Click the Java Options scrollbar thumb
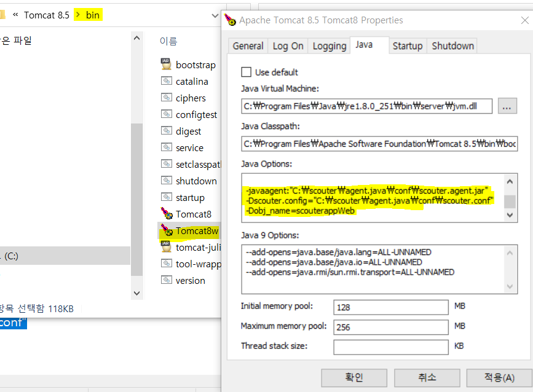 (510, 202)
